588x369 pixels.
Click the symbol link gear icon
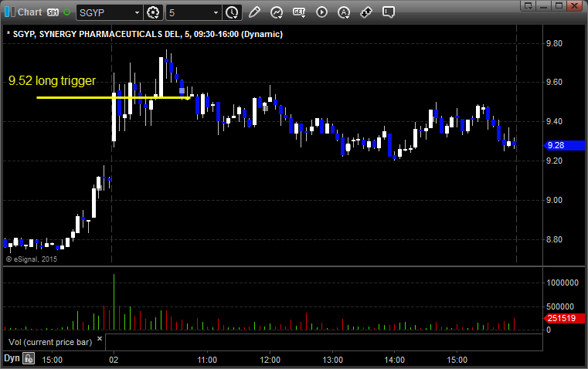click(153, 12)
